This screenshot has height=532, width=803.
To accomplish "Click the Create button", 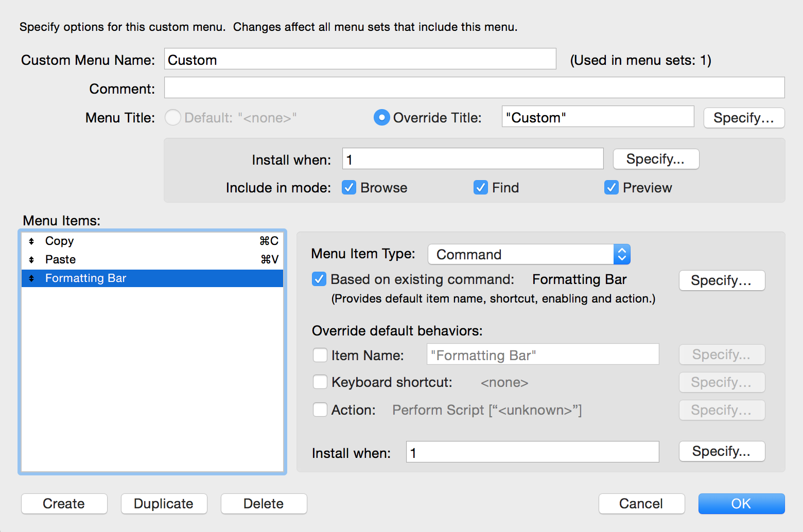I will [x=64, y=504].
